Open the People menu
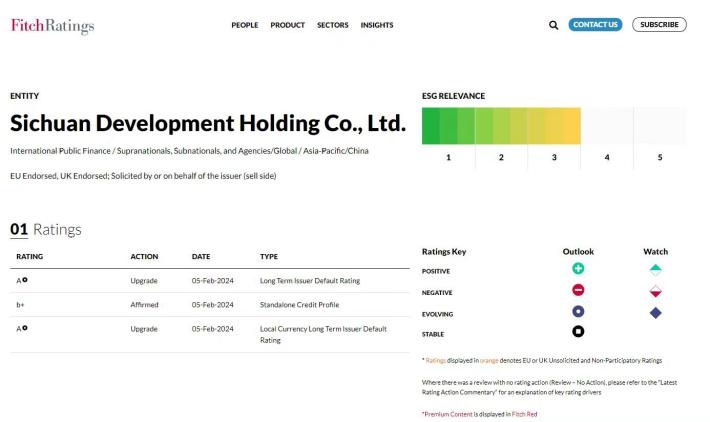Screen dimensions: 710x422 pyautogui.click(x=244, y=25)
